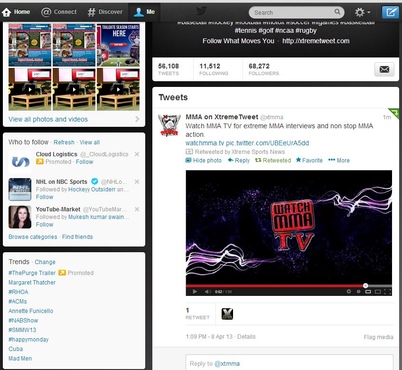The width and height of the screenshot is (402, 370).
Task: Focus the Search input field
Action: click(x=296, y=12)
